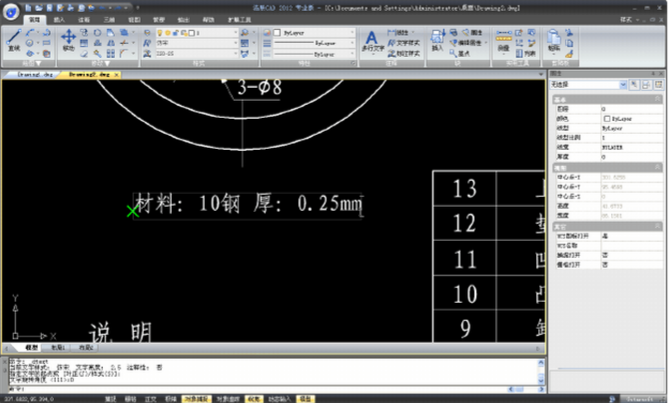The image size is (670, 403).
Task: Close the Drawing2.dwg document tab
Action: coord(117,75)
